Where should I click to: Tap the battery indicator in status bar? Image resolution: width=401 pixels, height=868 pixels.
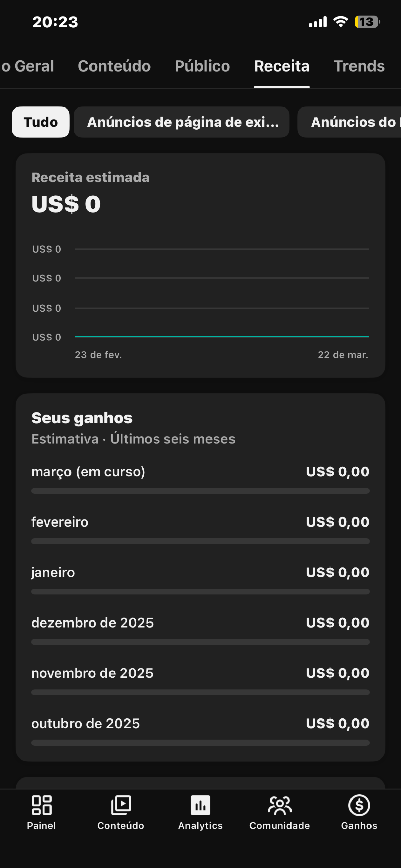click(367, 22)
